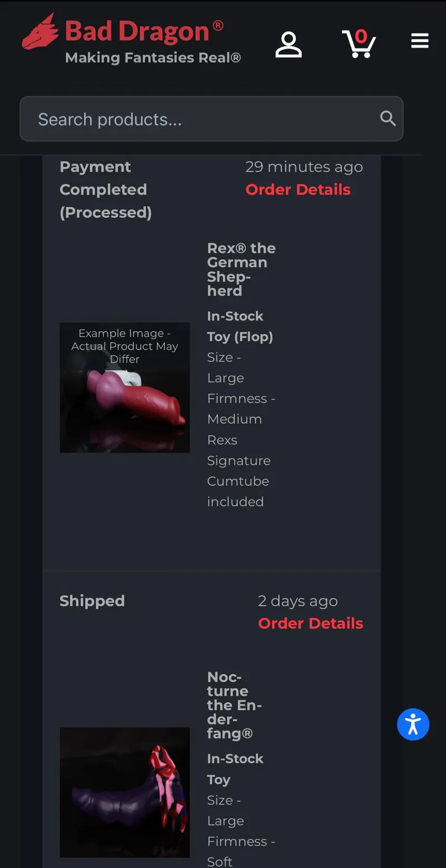Open the user account profile icon
This screenshot has width=446, height=868.
289,45
